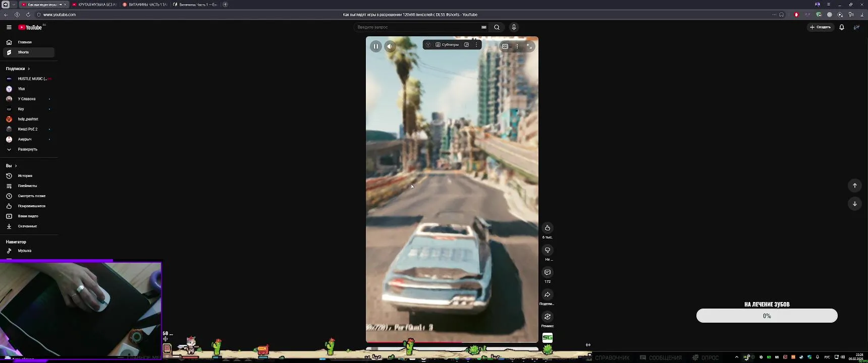Open the comments showing 172
The height and width of the screenshot is (363, 868).
[x=548, y=272]
